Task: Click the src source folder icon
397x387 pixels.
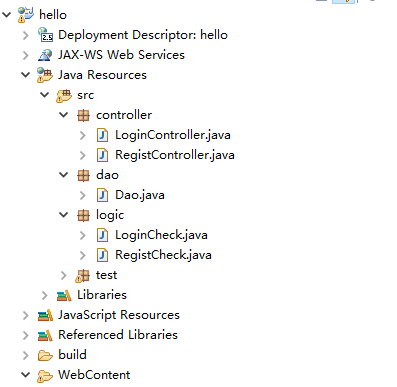Action: [x=64, y=95]
